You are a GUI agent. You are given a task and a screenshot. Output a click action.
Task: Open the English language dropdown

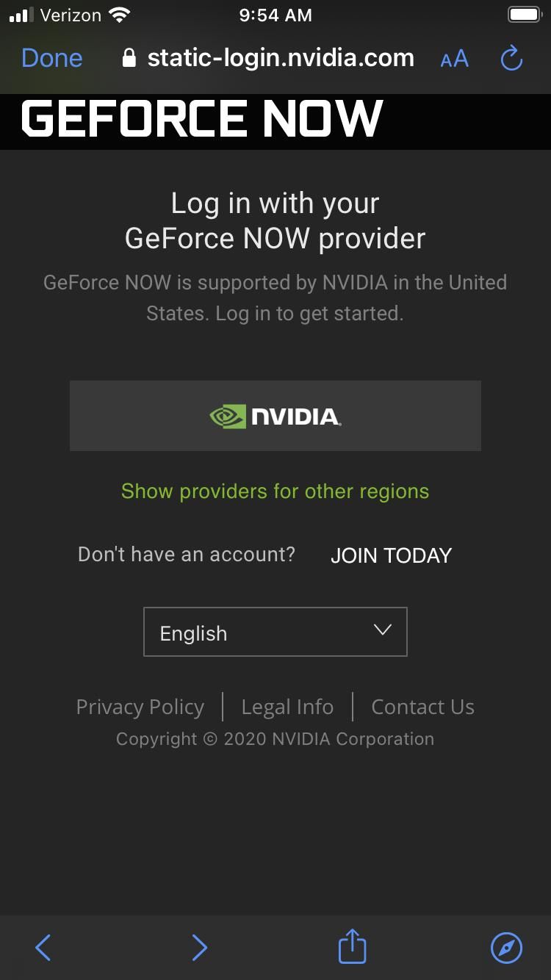coord(275,632)
